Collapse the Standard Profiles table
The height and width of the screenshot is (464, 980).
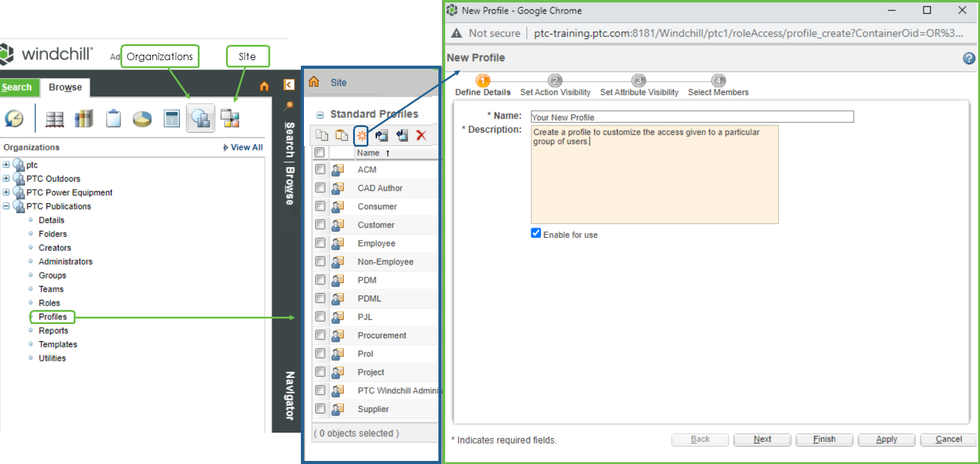320,115
